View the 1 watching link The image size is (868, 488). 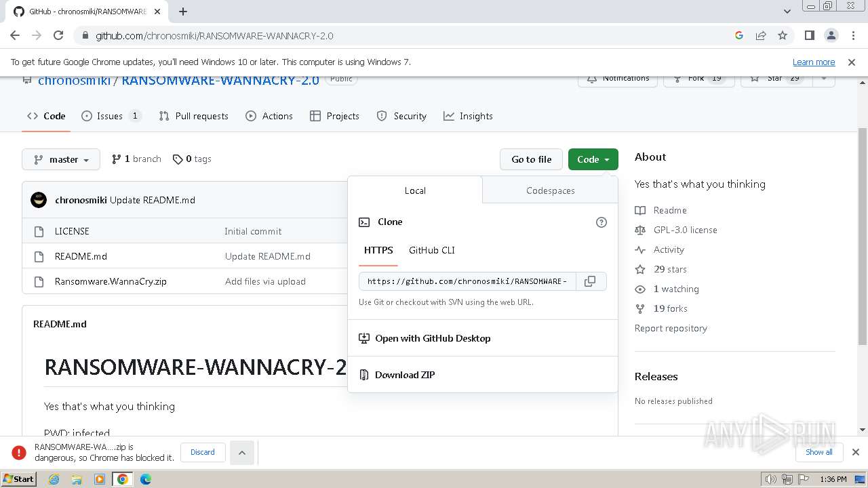pos(667,289)
